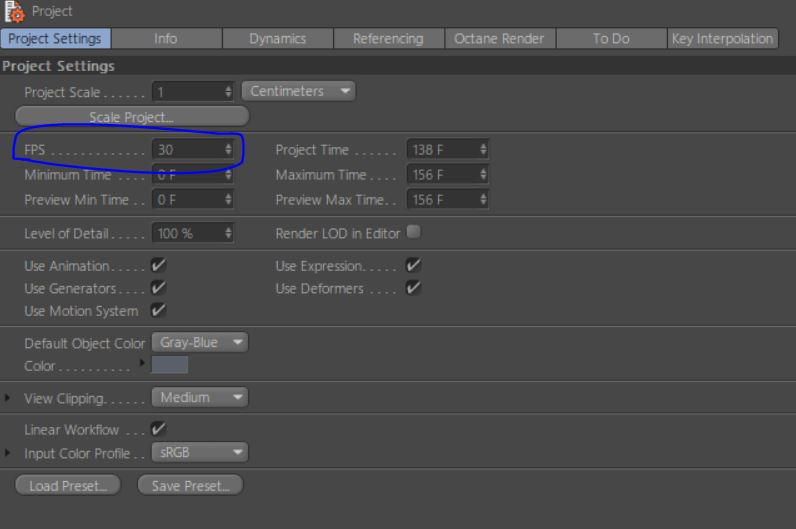Click the Scale Project button
The height and width of the screenshot is (529, 796).
pos(131,117)
